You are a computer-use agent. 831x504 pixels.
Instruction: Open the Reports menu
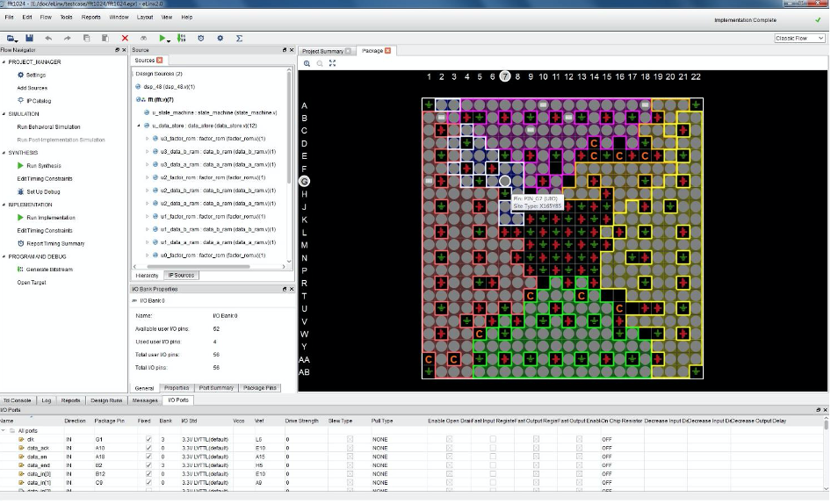point(90,17)
